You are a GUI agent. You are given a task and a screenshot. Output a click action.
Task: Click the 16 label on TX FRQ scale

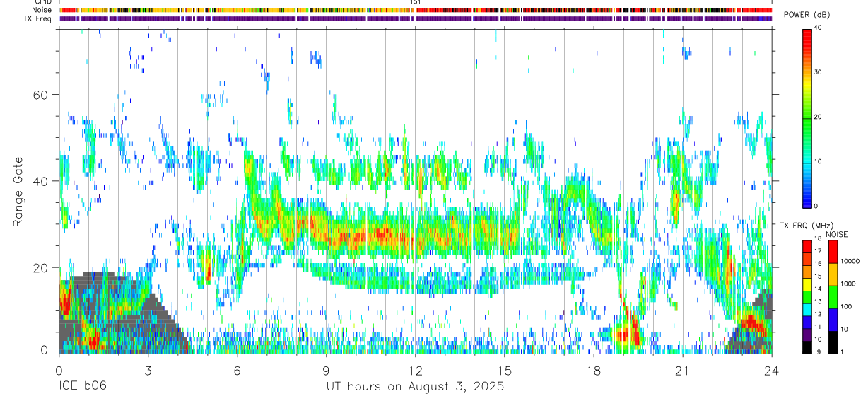(819, 263)
